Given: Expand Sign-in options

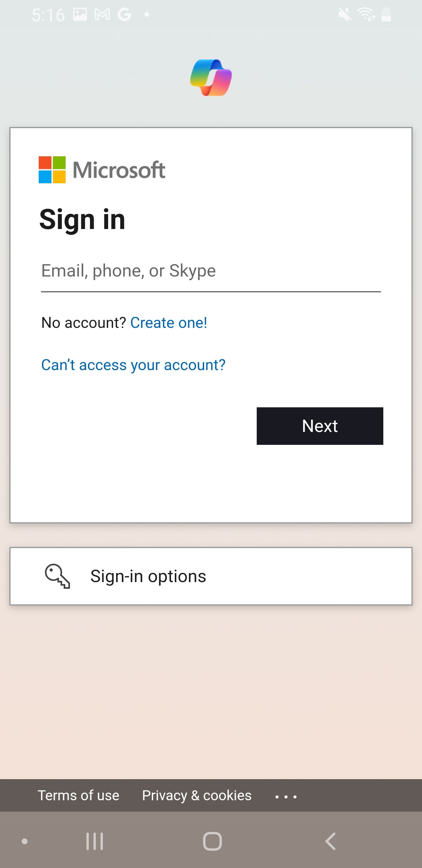Looking at the screenshot, I should [149, 576].
